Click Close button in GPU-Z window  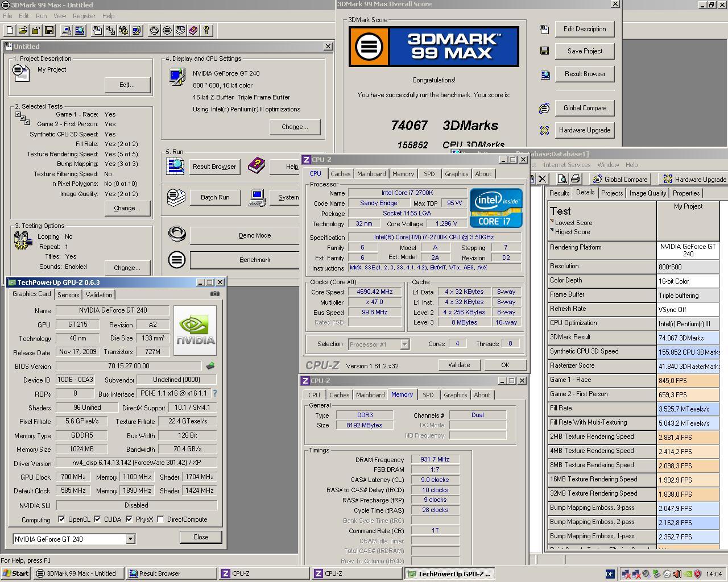click(x=201, y=537)
